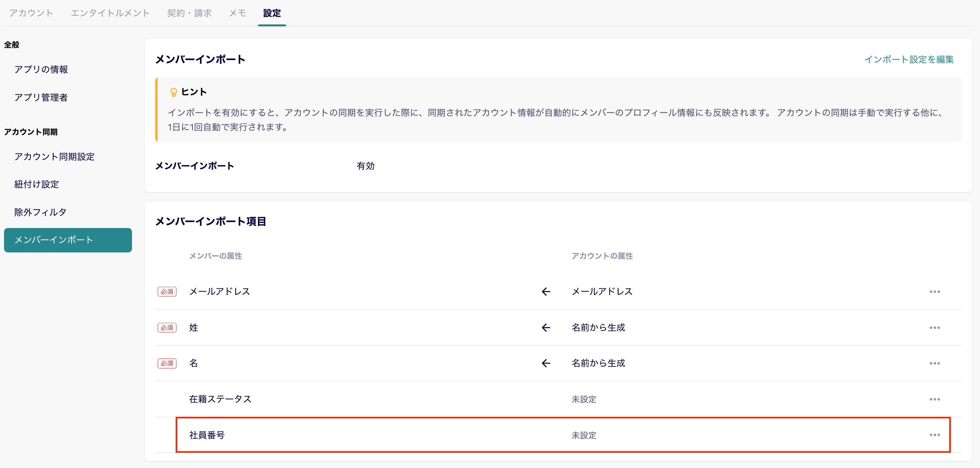Open 紐付け設定 settings page
Viewport: 980px width, 468px height.
click(36, 184)
